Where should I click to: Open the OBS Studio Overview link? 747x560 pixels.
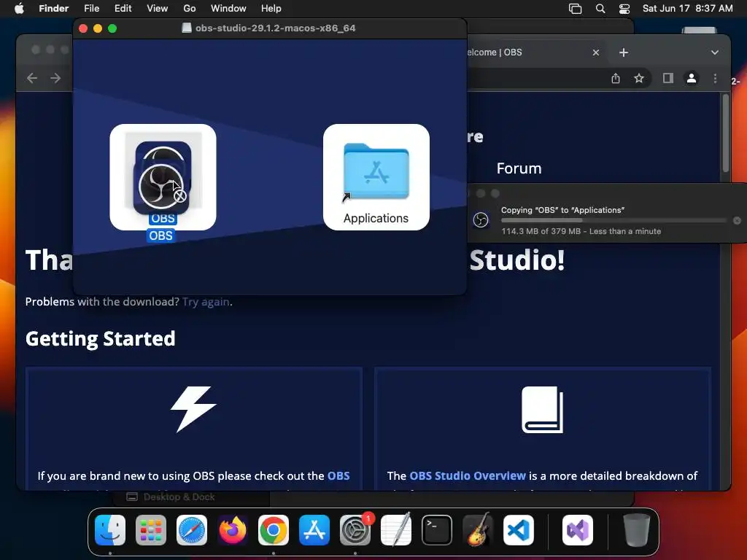coord(468,475)
